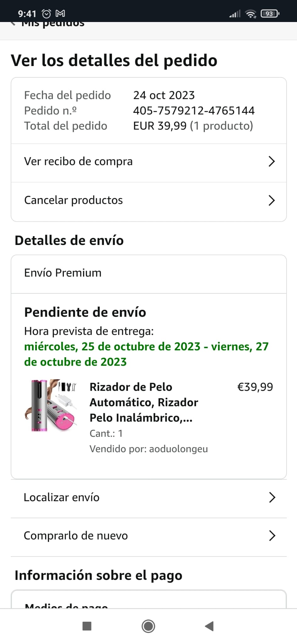The image size is (297, 644).
Task: Open the Rizador de Pelo Automático product title
Action: tap(144, 402)
